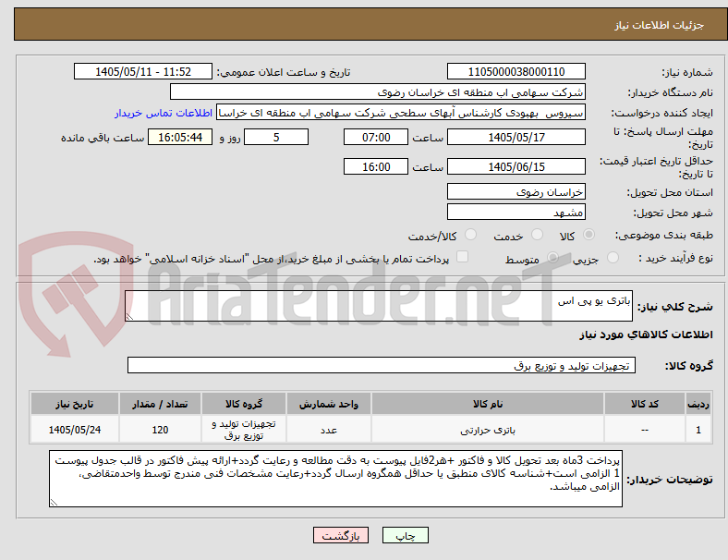
Task: Click the کد کالا column header
Action: point(645,404)
